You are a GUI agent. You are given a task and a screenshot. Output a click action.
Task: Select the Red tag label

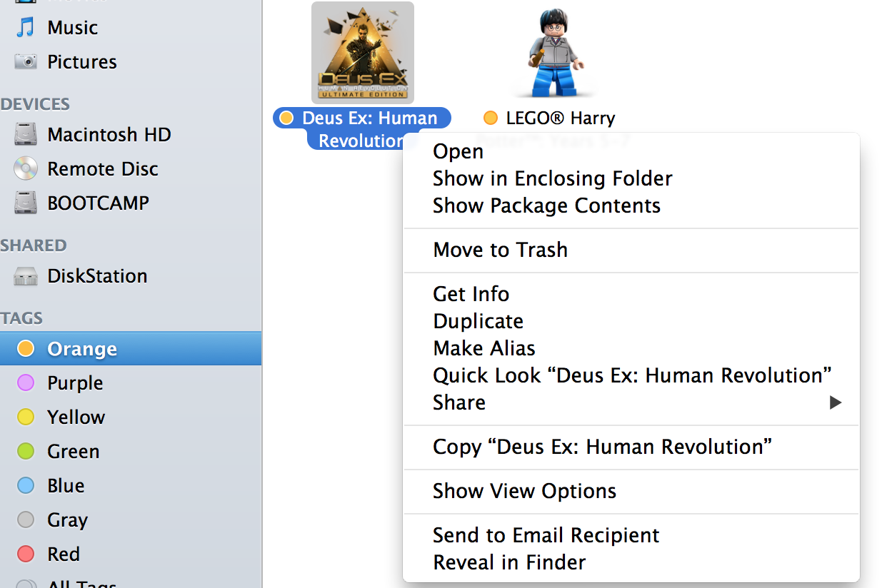point(63,554)
